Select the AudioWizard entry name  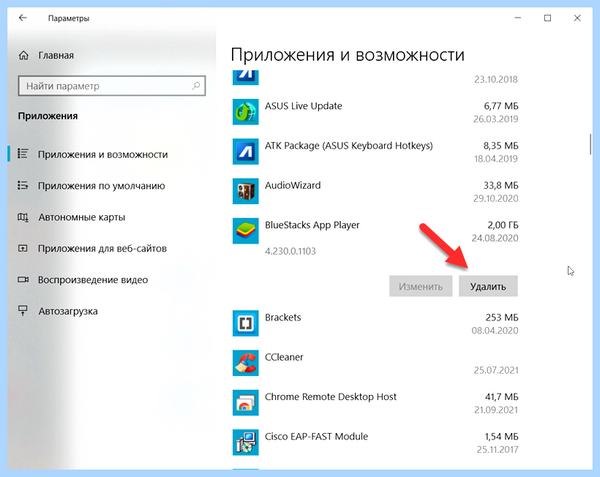[293, 185]
